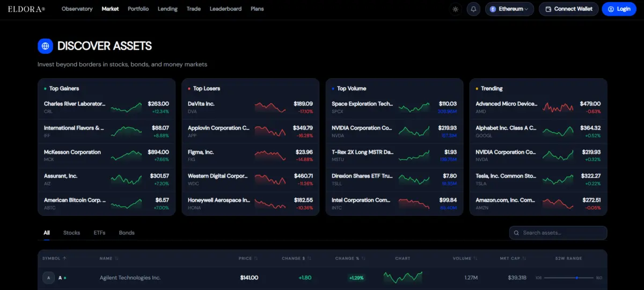Open the Plans page
644x290 pixels.
coord(257,9)
